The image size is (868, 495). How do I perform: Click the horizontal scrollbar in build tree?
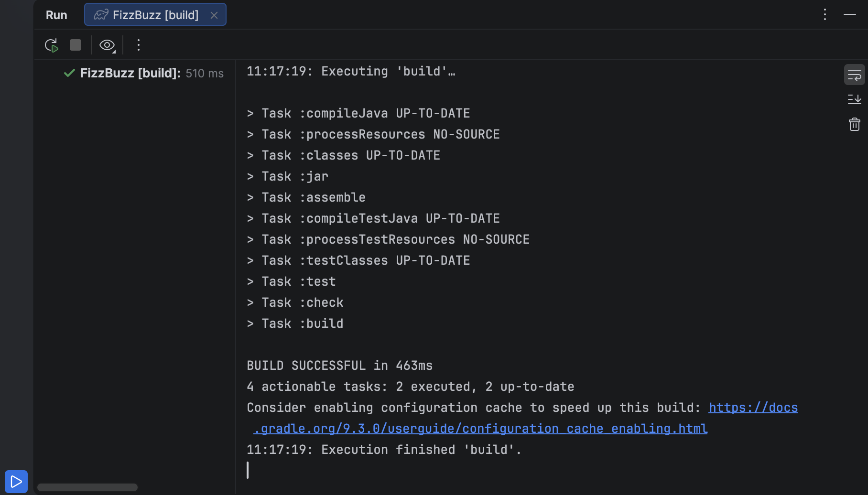click(87, 487)
